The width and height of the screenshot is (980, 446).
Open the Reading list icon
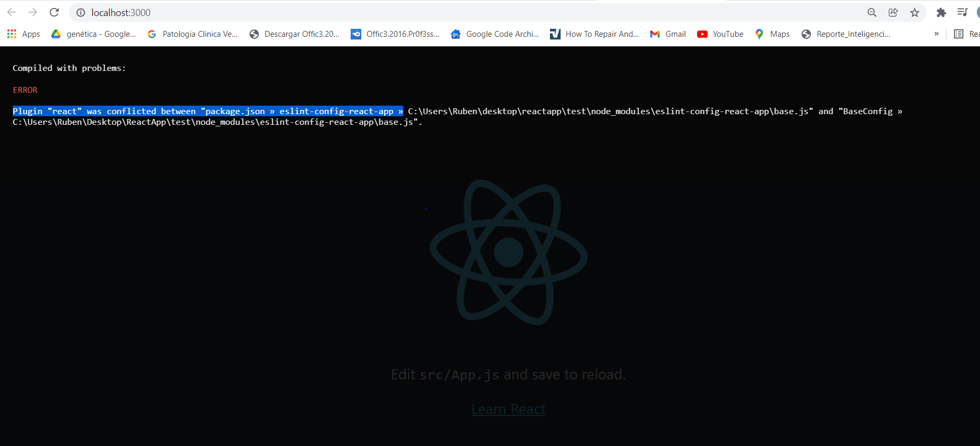click(x=959, y=34)
